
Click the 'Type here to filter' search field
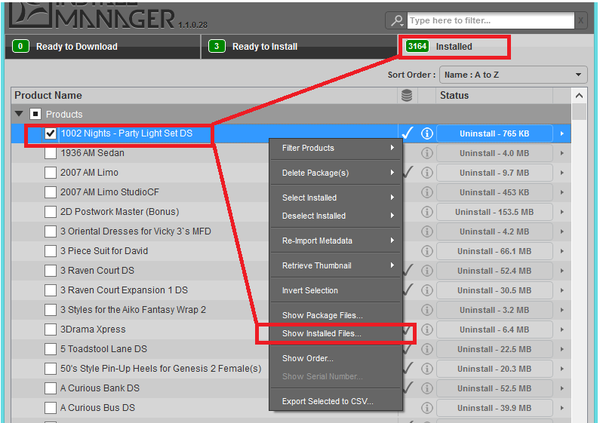point(491,20)
